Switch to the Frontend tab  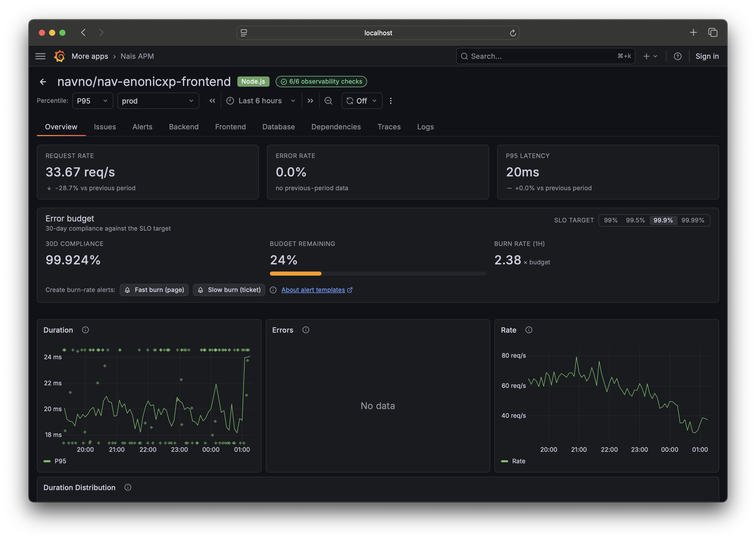coord(230,127)
